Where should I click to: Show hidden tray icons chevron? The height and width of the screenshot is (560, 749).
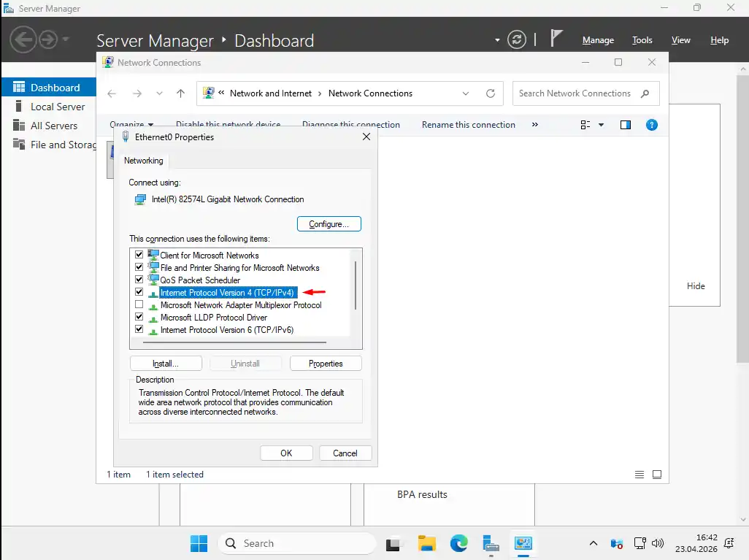tap(594, 543)
